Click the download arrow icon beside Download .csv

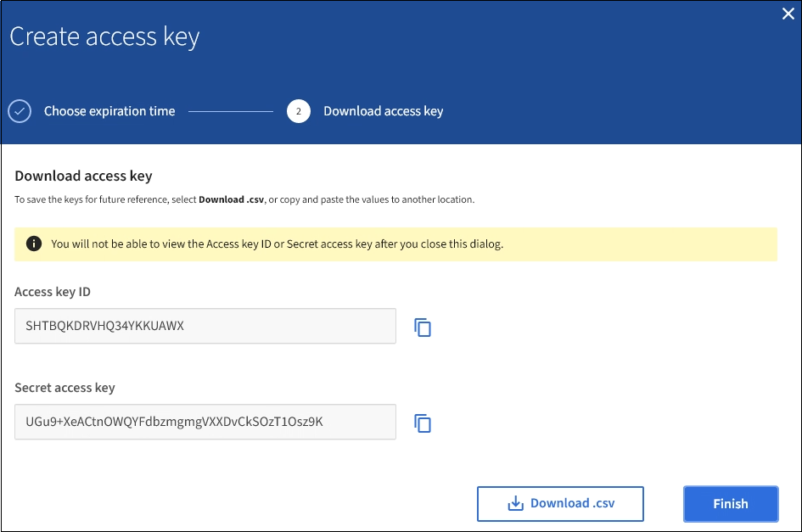515,503
